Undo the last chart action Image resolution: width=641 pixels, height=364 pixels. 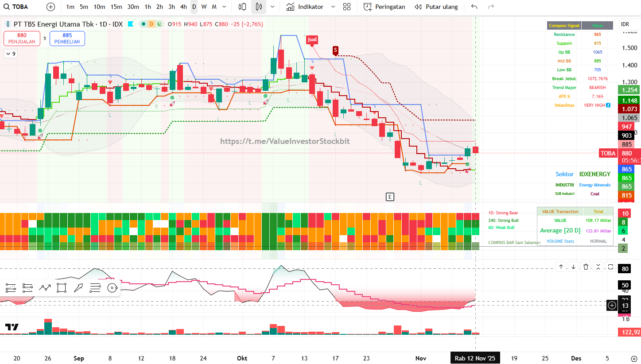474,7
